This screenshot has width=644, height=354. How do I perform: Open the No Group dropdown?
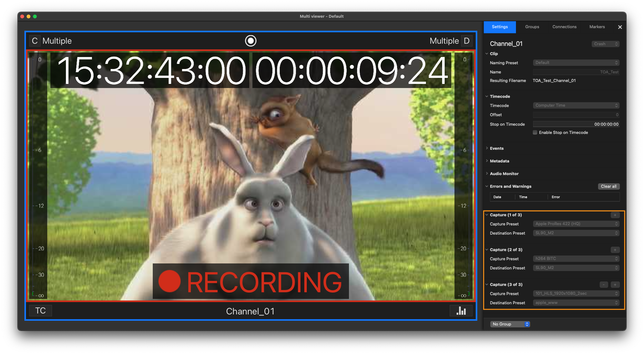point(510,324)
